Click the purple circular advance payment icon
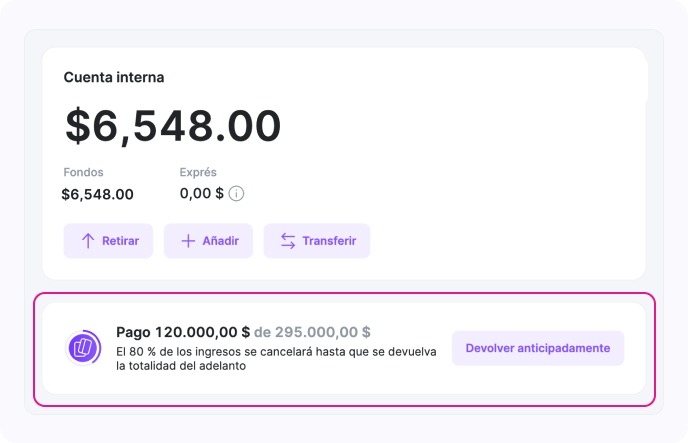The image size is (688, 443). pos(83,348)
